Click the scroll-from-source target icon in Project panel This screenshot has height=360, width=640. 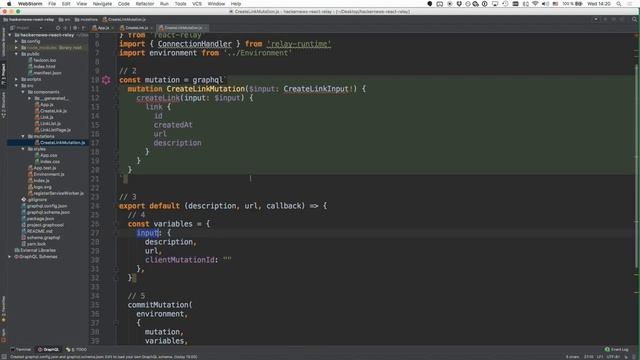tap(58, 28)
